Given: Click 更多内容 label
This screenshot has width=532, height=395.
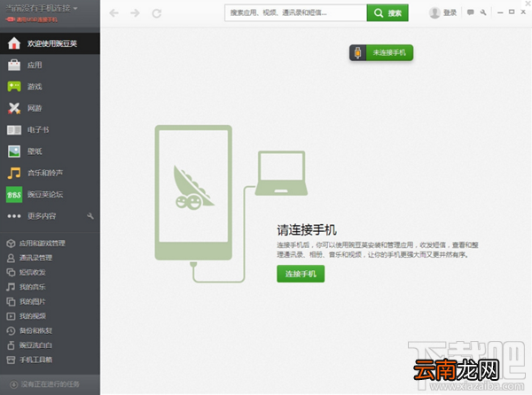Looking at the screenshot, I should tap(42, 216).
